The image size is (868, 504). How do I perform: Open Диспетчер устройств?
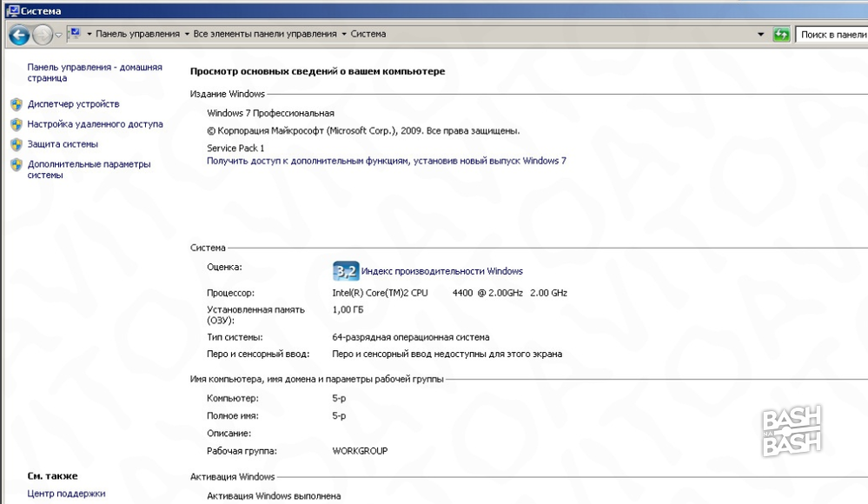point(73,104)
